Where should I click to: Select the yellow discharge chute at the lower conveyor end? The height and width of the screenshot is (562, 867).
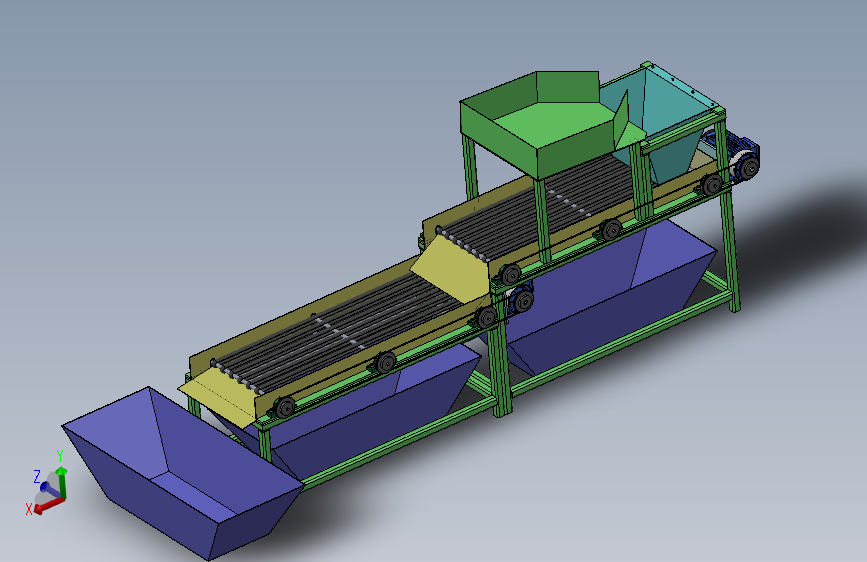pyautogui.click(x=220, y=397)
